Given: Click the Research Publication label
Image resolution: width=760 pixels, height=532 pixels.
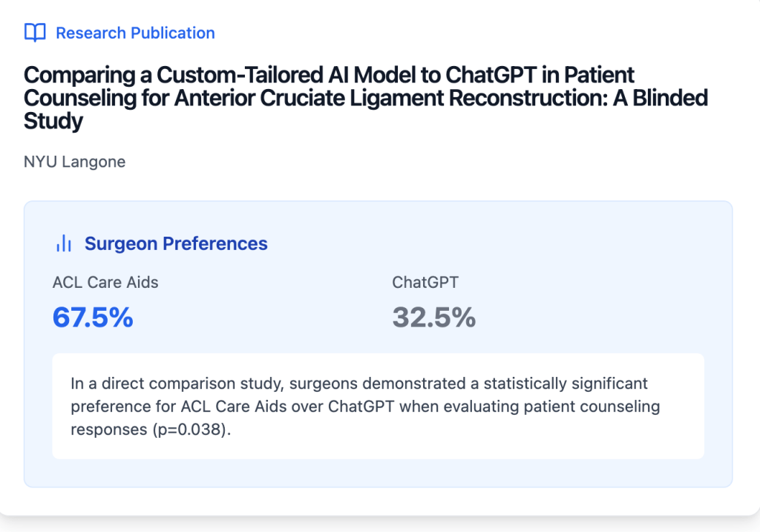Looking at the screenshot, I should point(135,33).
